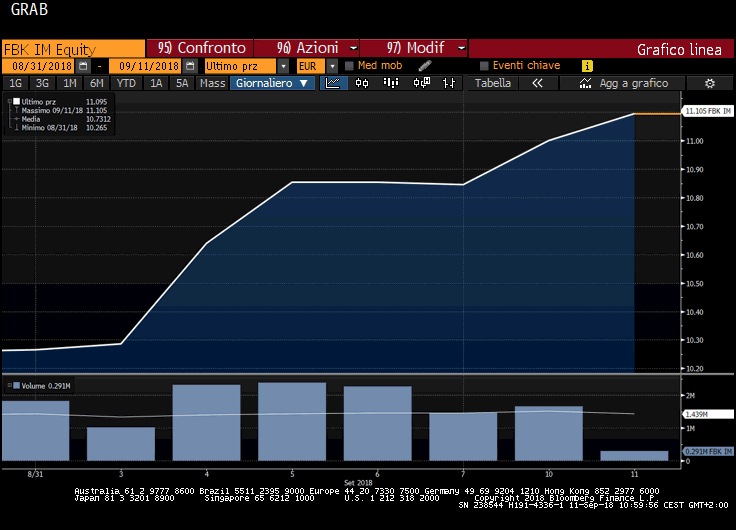Click the yellow info icon

coord(587,65)
